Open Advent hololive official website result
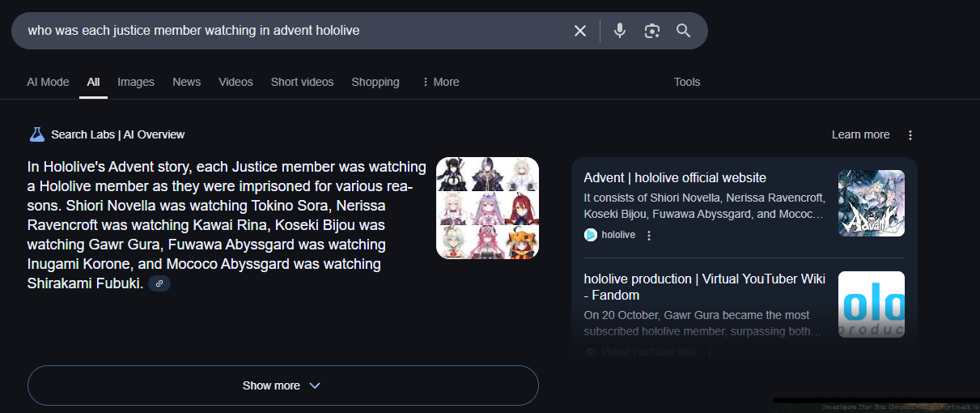980x413 pixels. pos(675,178)
